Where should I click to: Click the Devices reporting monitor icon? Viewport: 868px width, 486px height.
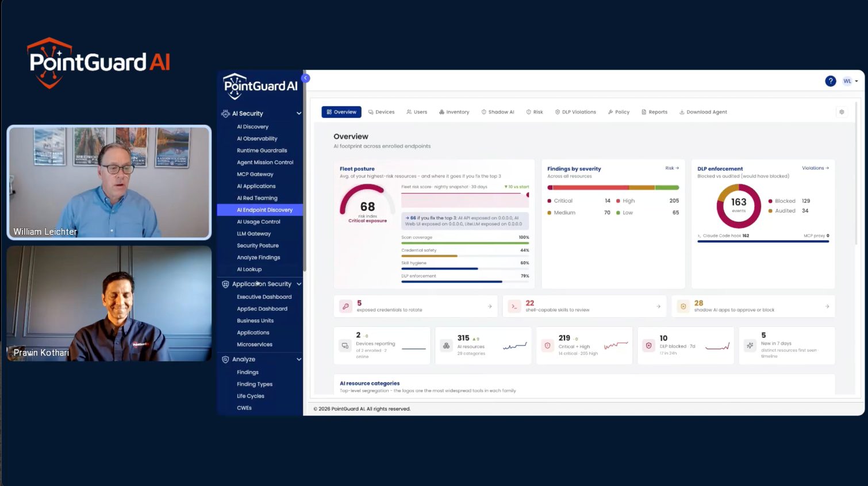click(345, 346)
